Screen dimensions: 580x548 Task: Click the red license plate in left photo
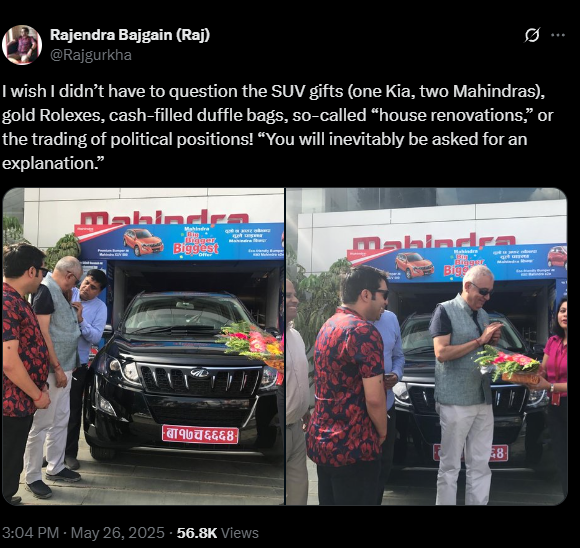click(200, 434)
